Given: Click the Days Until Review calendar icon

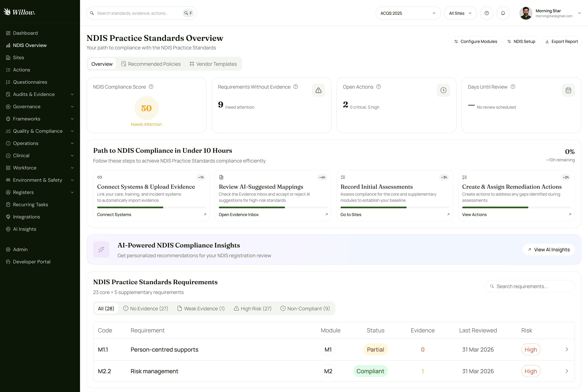Looking at the screenshot, I should pyautogui.click(x=568, y=90).
